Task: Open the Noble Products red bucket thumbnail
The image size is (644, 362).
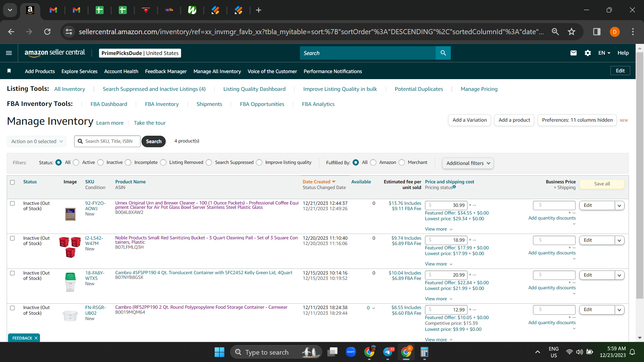Action: [70, 247]
